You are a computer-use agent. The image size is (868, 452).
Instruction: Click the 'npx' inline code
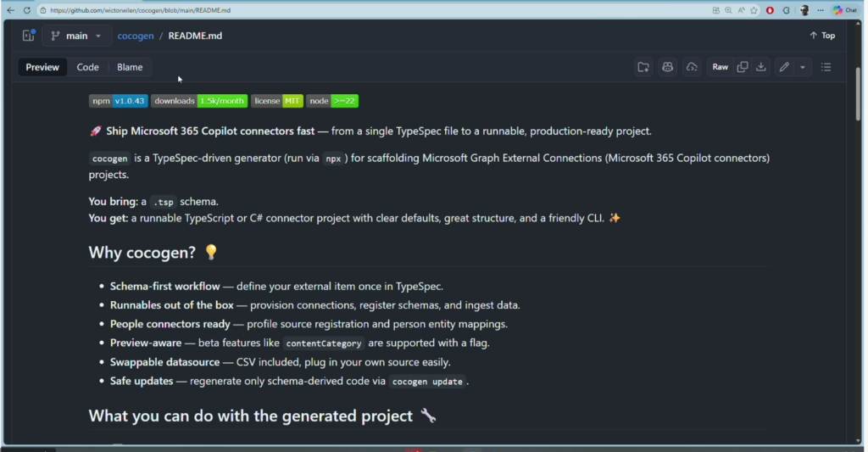333,159
